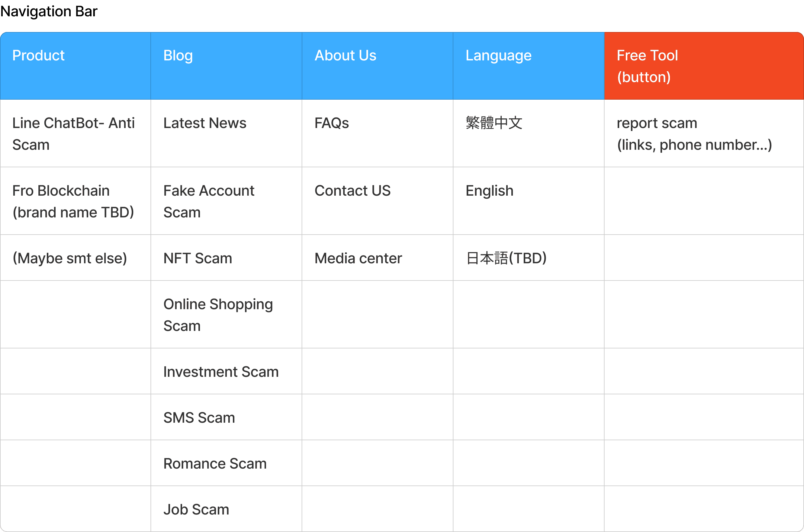This screenshot has height=532, width=804.
Task: Click Investment Scam blog item
Action: tap(221, 371)
